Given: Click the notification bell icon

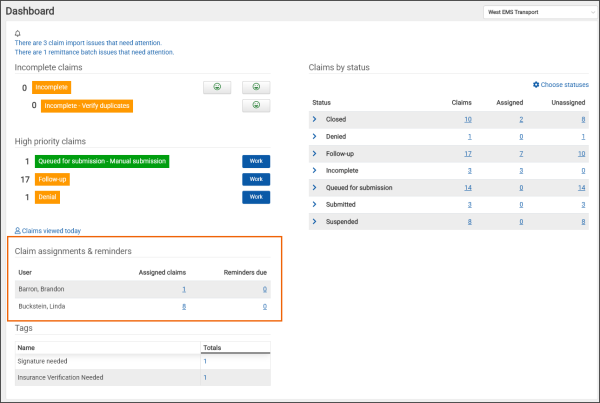Looking at the screenshot, I should point(18,33).
